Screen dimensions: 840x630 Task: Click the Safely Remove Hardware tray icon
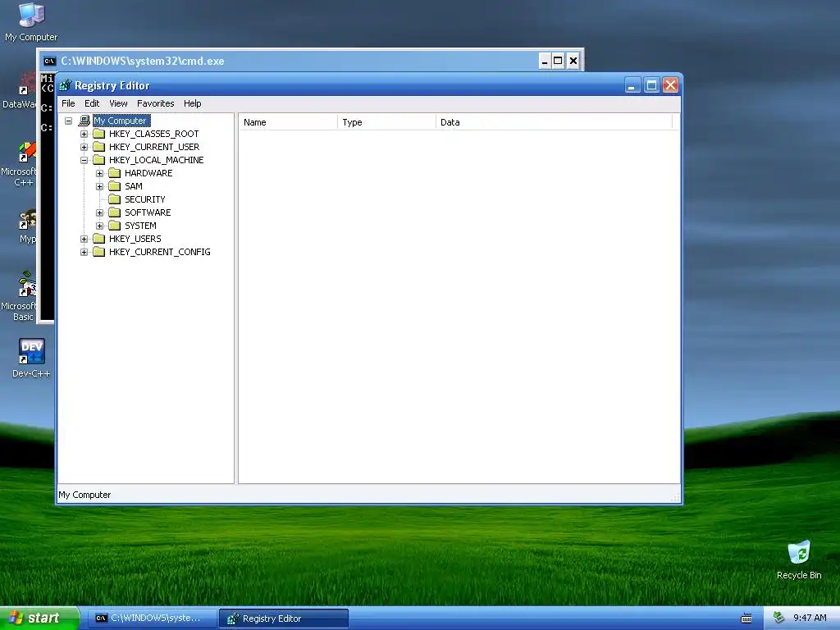point(778,618)
